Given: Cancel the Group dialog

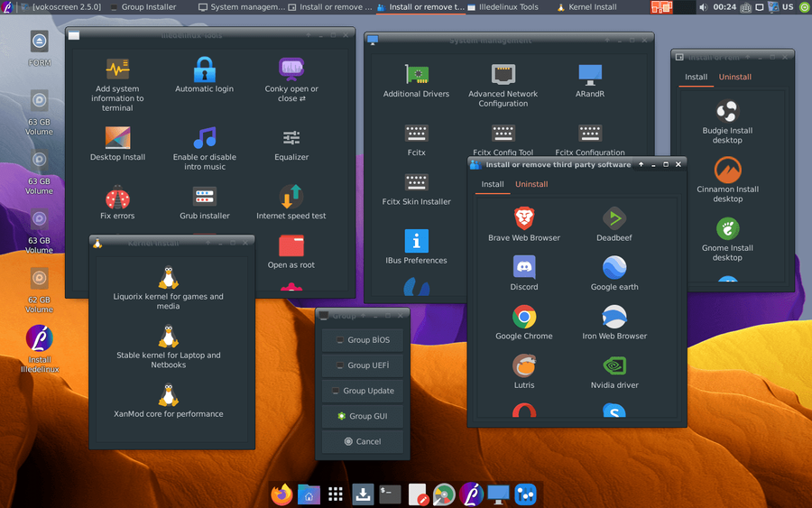Looking at the screenshot, I should click(363, 441).
